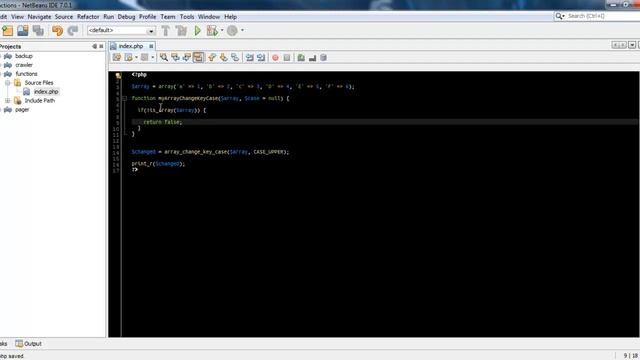Click the lightbulb hint on line one
Screen dimensions: 640x360
118,76
